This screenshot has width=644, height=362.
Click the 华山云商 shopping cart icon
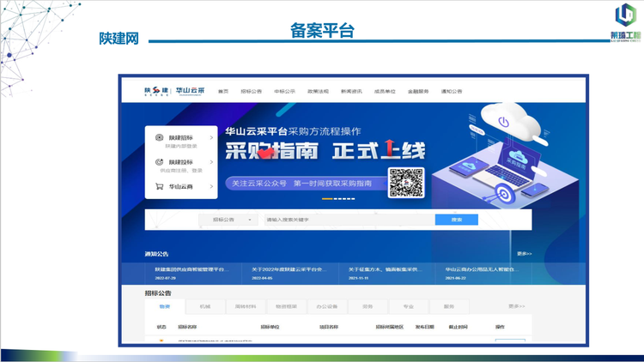[160, 186]
